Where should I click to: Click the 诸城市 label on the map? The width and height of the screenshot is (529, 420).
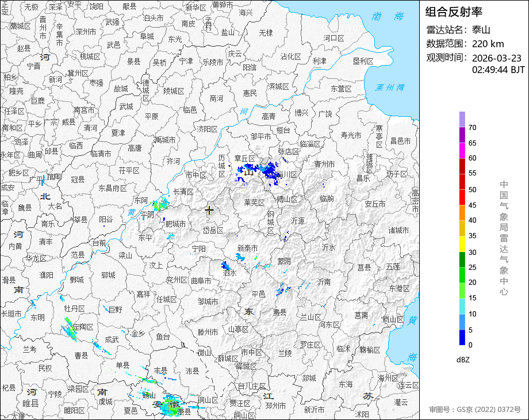(398, 231)
